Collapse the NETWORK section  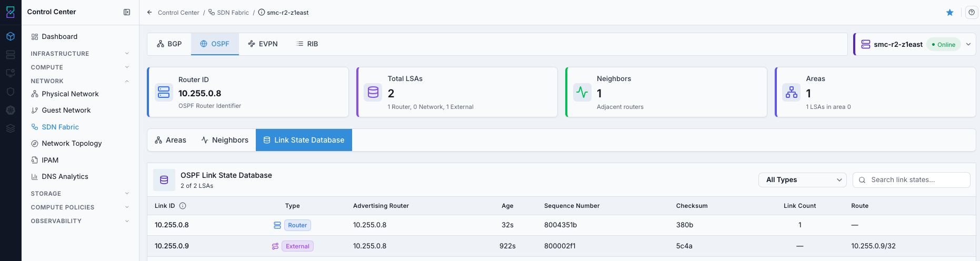[x=80, y=81]
